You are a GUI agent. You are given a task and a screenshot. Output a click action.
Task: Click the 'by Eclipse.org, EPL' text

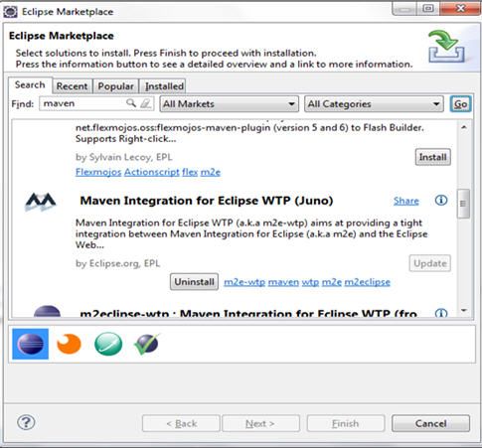[x=118, y=263]
